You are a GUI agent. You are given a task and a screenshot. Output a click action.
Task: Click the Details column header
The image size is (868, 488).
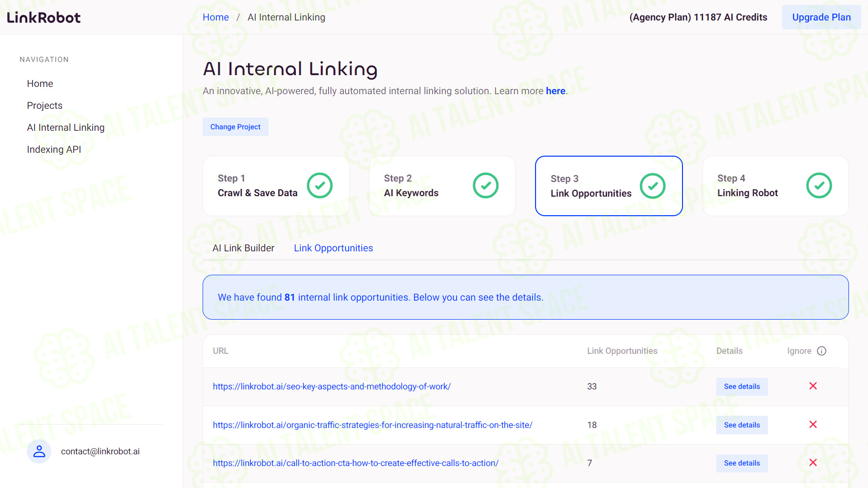(x=729, y=351)
